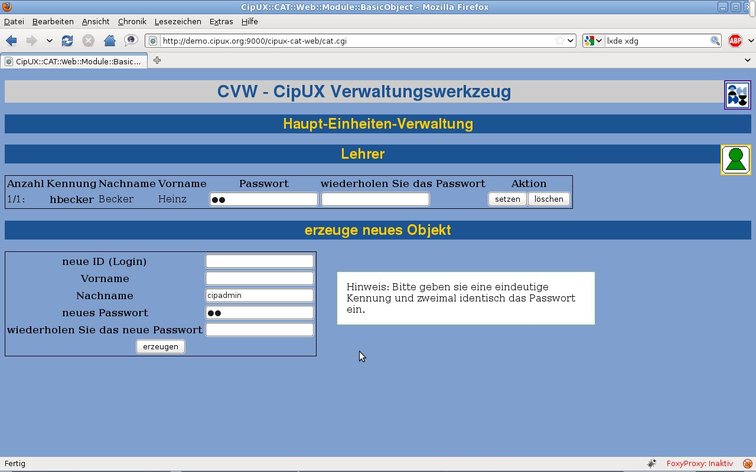
Task: Expand the URL bar history dropdown
Action: tap(570, 41)
